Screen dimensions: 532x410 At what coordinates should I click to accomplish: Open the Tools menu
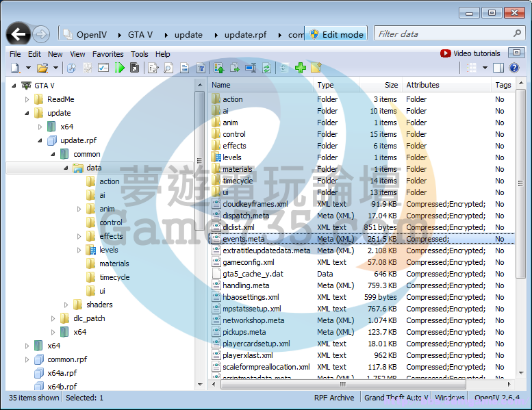pos(139,54)
